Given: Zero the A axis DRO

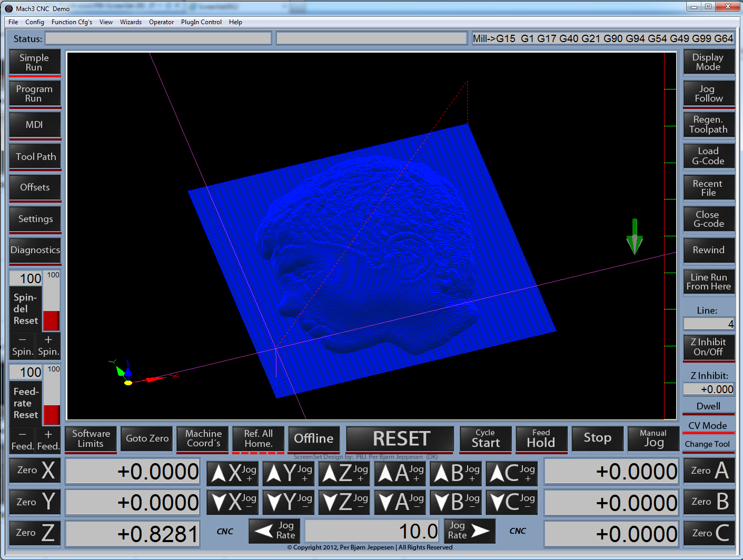Looking at the screenshot, I should tap(709, 470).
